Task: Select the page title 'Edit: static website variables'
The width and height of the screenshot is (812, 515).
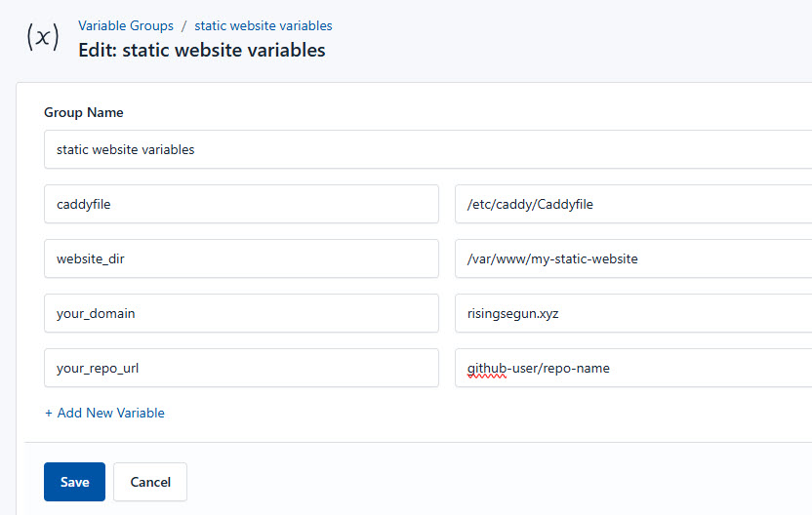Action: (202, 50)
